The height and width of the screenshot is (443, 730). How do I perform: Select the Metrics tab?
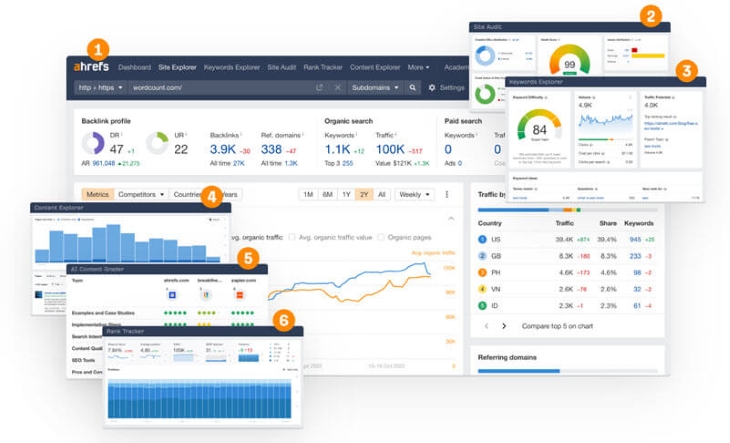97,195
